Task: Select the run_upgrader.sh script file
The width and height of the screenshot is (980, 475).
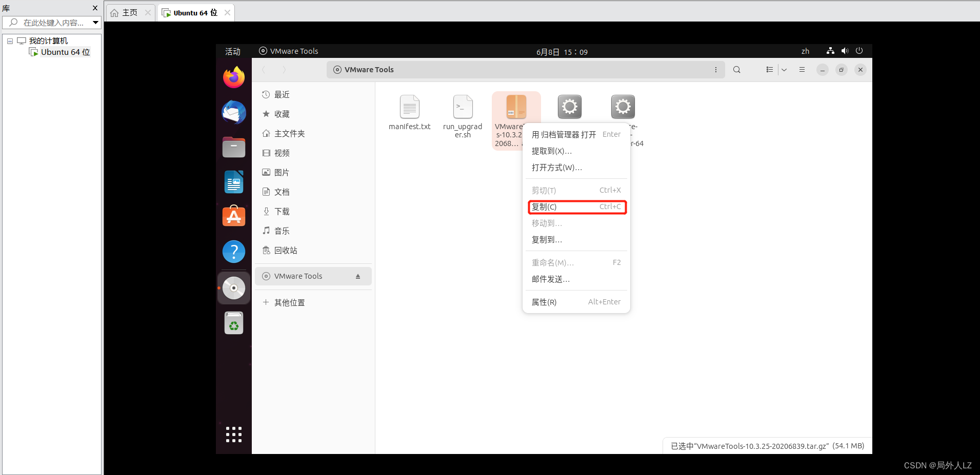Action: tap(463, 117)
